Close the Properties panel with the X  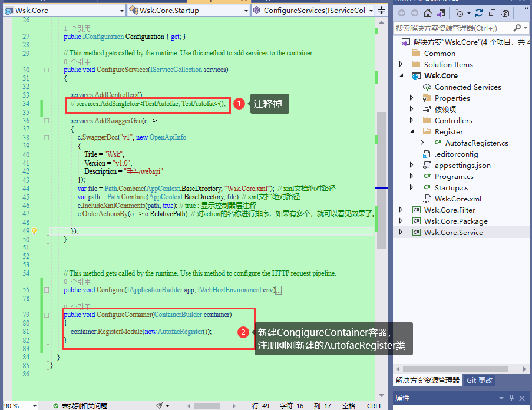[522, 398]
